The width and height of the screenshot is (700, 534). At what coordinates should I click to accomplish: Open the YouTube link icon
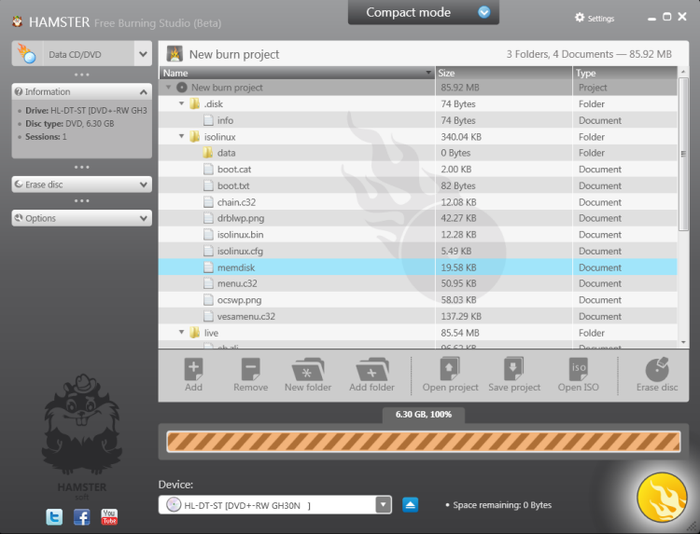click(109, 517)
